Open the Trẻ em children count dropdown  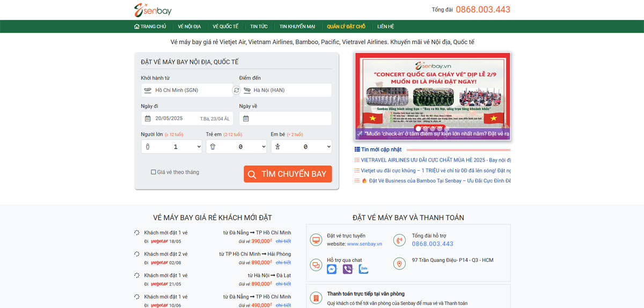pyautogui.click(x=236, y=146)
